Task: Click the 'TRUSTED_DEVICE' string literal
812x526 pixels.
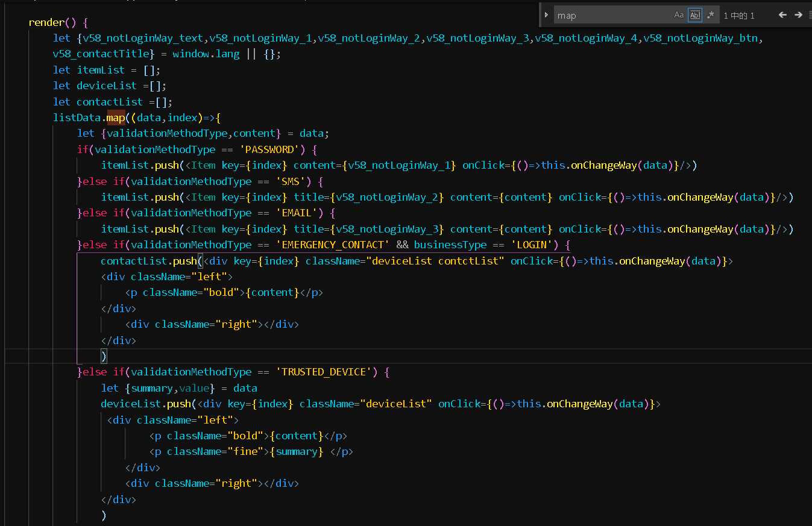Action: tap(327, 372)
